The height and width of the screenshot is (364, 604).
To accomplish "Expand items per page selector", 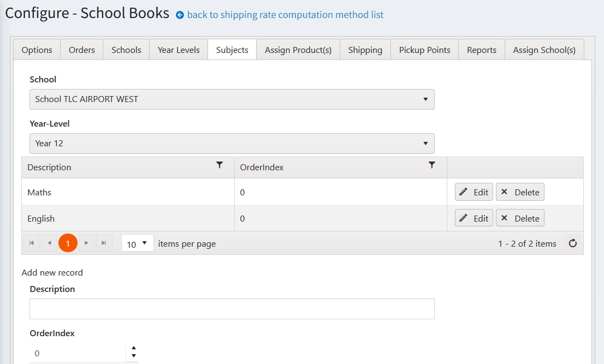I will [x=138, y=243].
